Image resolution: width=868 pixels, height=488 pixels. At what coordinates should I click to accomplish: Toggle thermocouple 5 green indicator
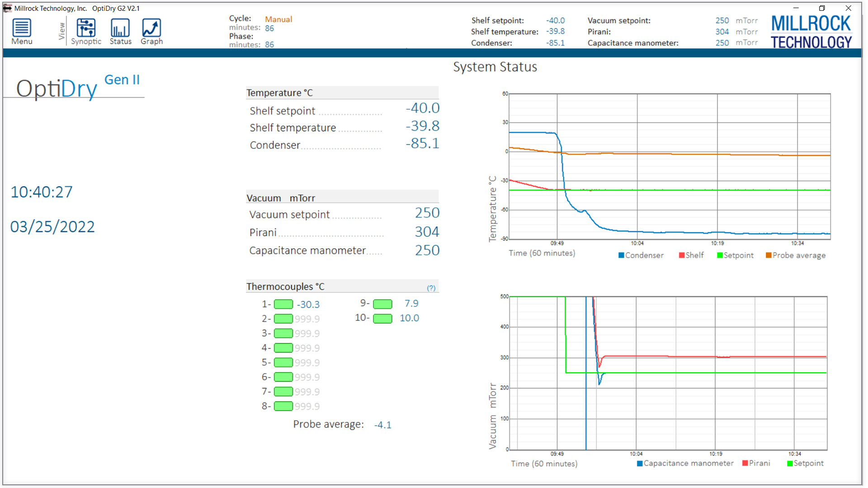click(283, 362)
